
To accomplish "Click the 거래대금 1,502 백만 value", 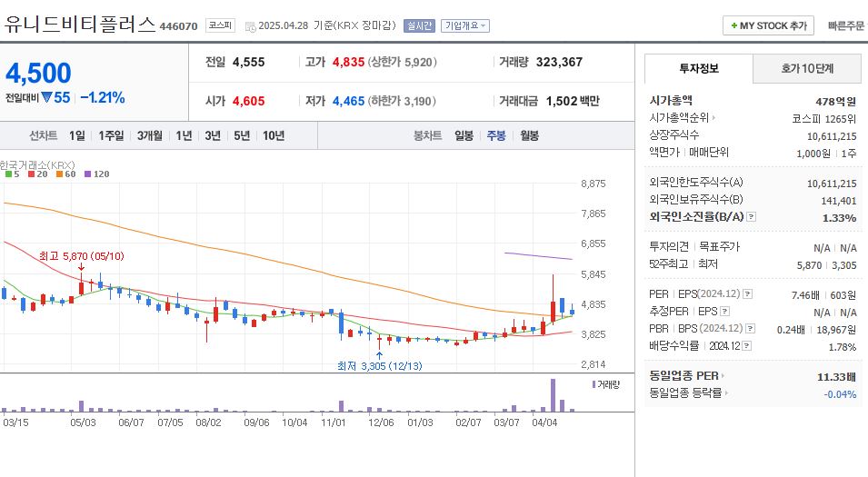I will tap(573, 101).
